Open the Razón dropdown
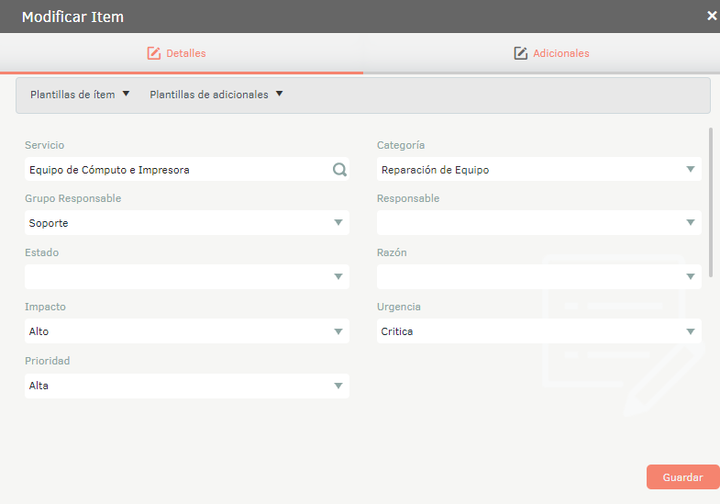This screenshot has width=720, height=504. (x=539, y=277)
